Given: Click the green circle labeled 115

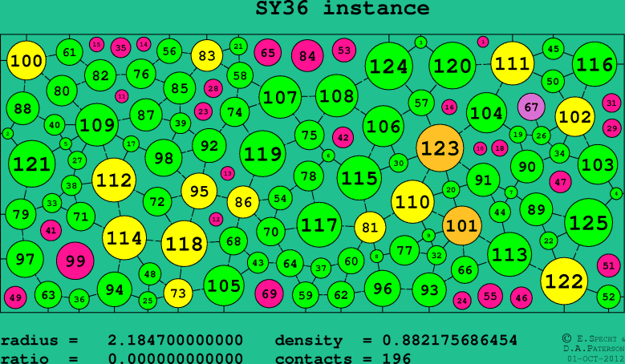Looking at the screenshot, I should (x=359, y=178).
